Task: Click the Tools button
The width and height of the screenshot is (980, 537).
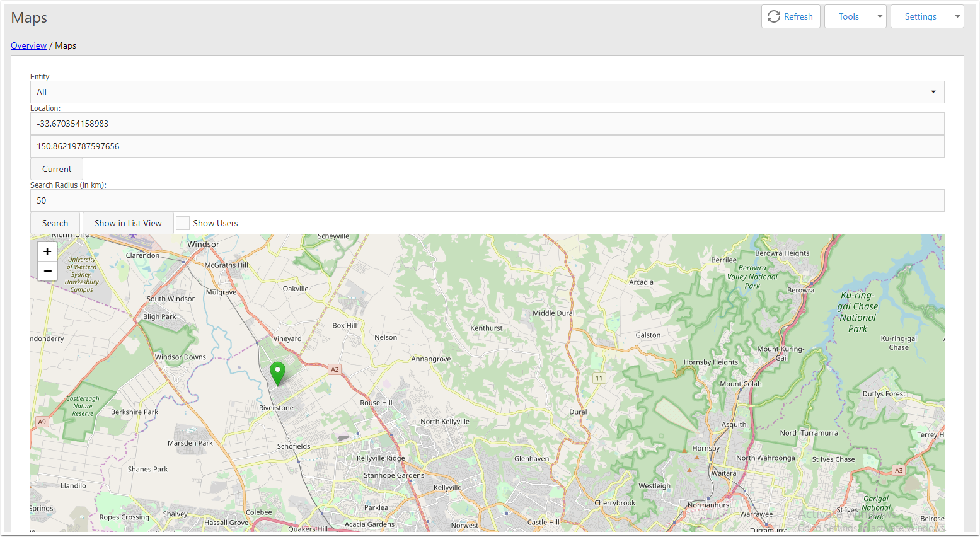Action: click(848, 16)
